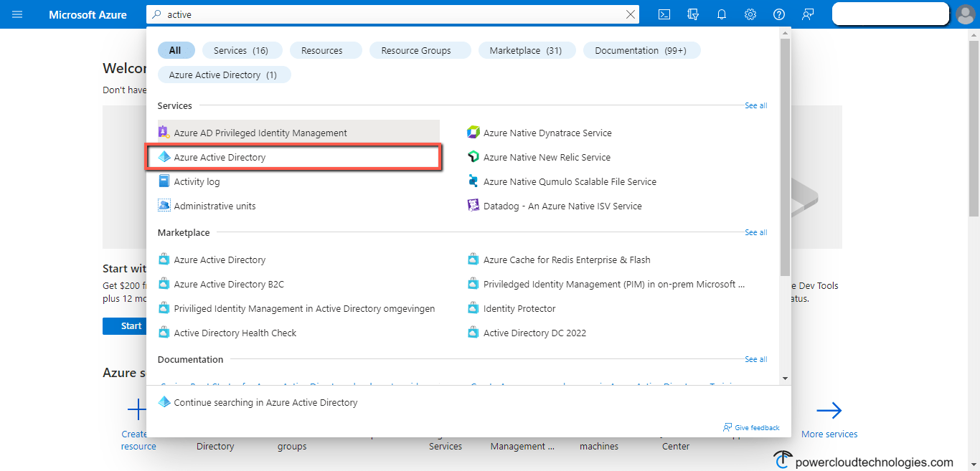Click the Privileged Identity Management service icon

coord(164,133)
